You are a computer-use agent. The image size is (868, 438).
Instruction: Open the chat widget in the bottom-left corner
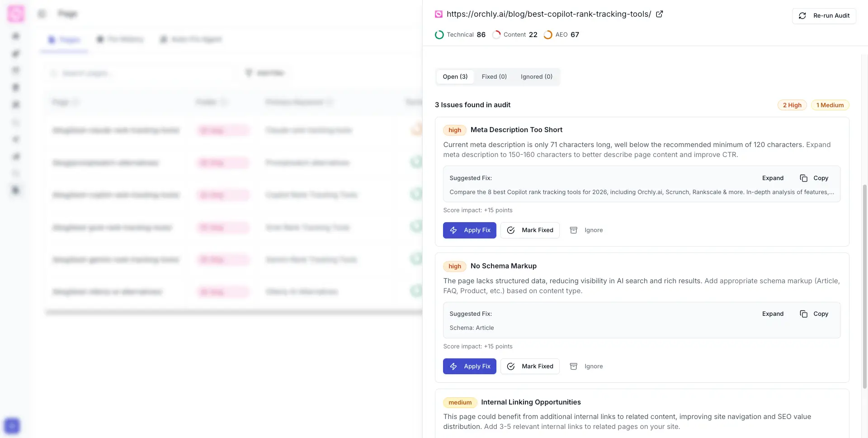[12, 426]
